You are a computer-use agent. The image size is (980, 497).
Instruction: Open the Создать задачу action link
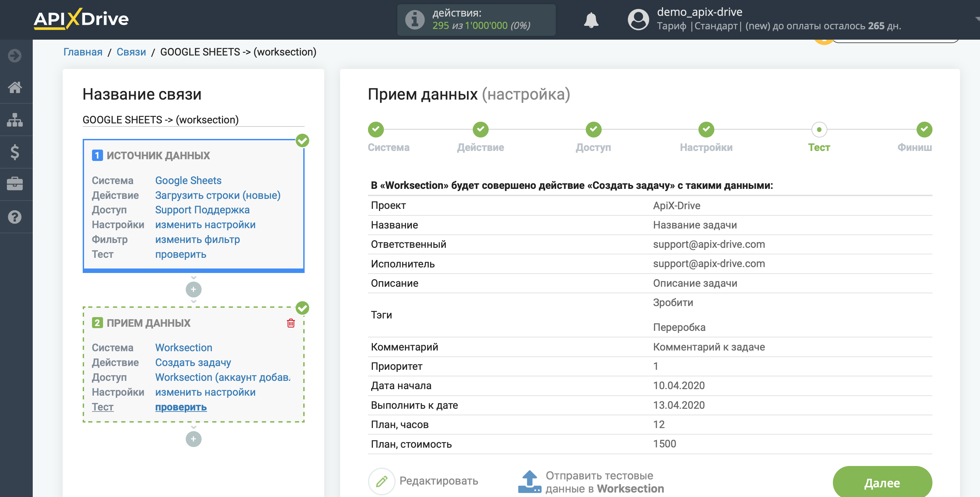pos(193,362)
